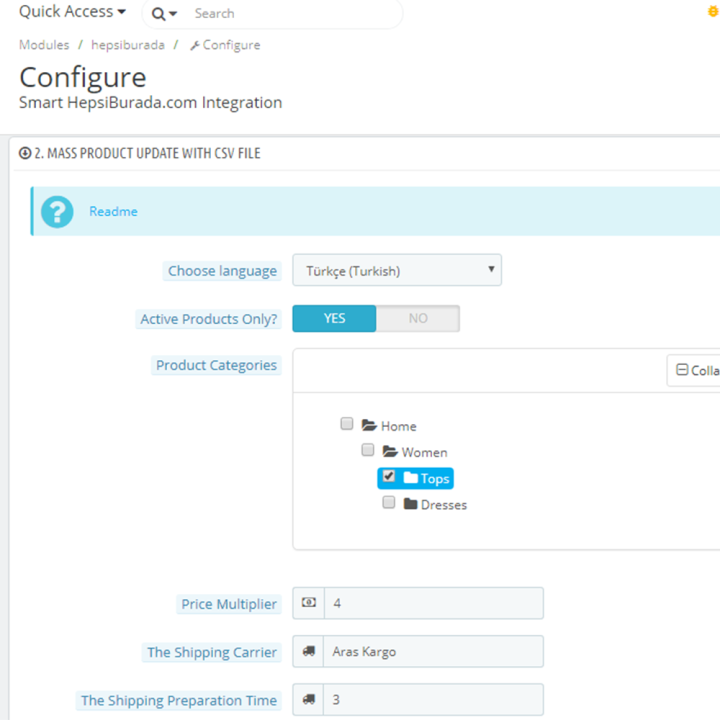Click the search magnifier scope dropdown
The image size is (720, 720).
coord(164,14)
